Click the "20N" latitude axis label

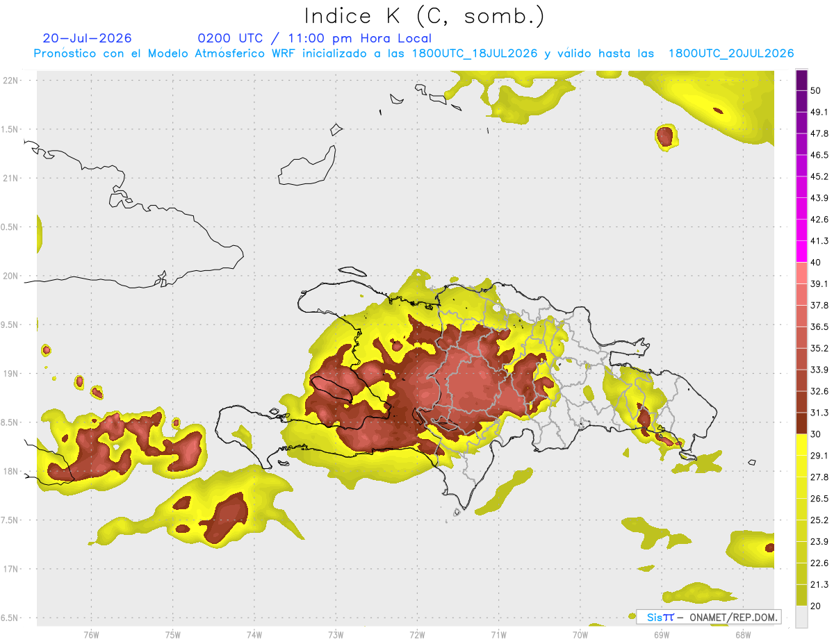12,276
